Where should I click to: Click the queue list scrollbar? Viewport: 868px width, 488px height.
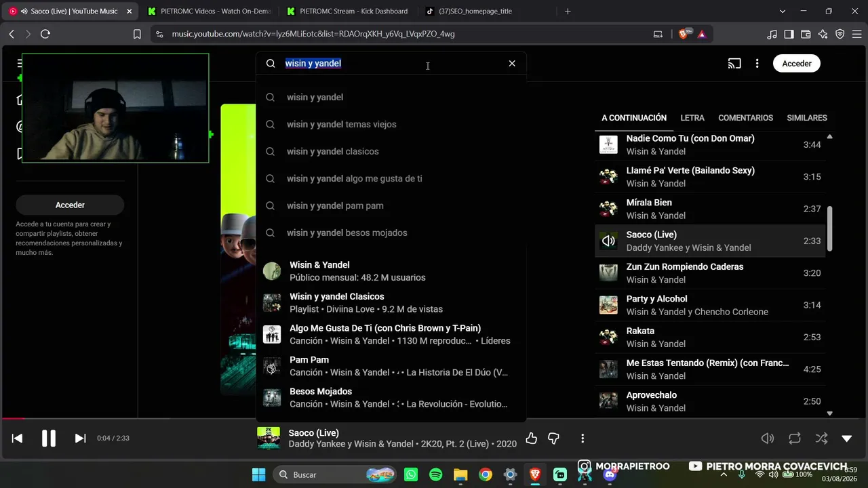[829, 228]
